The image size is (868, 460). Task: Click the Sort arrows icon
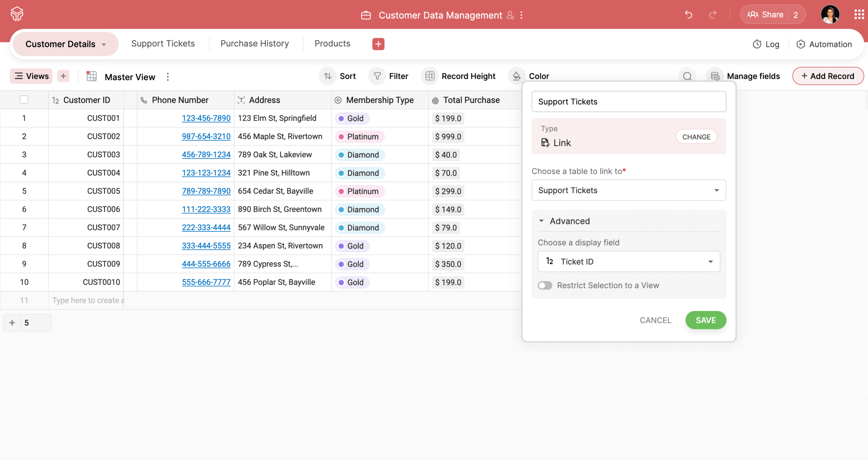(328, 76)
